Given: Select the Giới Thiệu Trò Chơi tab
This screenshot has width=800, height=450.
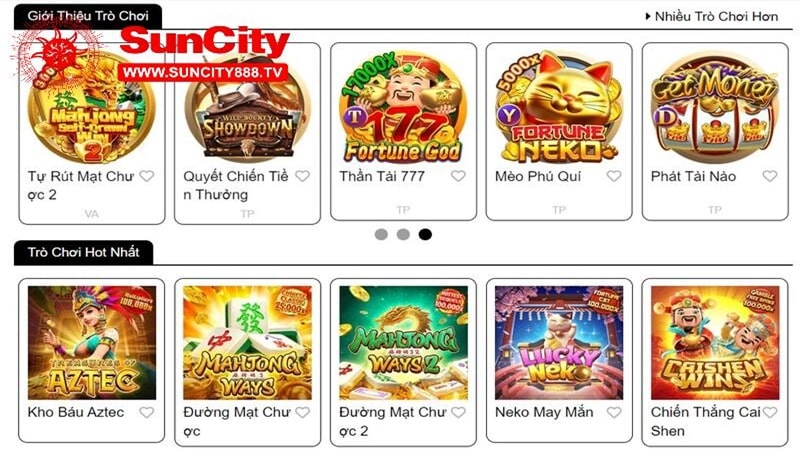Looking at the screenshot, I should point(88,16).
